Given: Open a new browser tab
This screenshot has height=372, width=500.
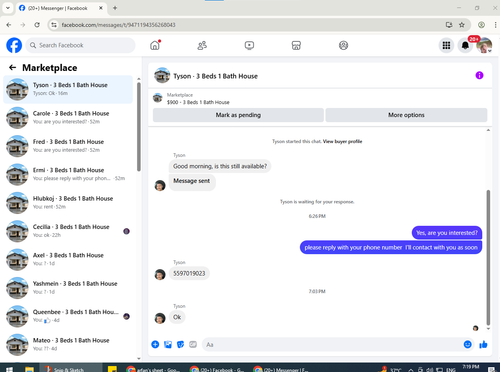Looking at the screenshot, I should 115,8.
